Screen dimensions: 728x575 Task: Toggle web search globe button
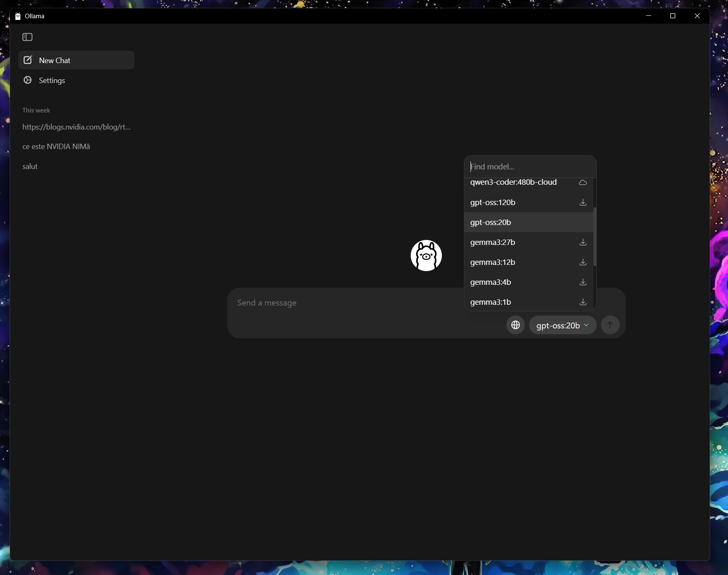pos(515,325)
